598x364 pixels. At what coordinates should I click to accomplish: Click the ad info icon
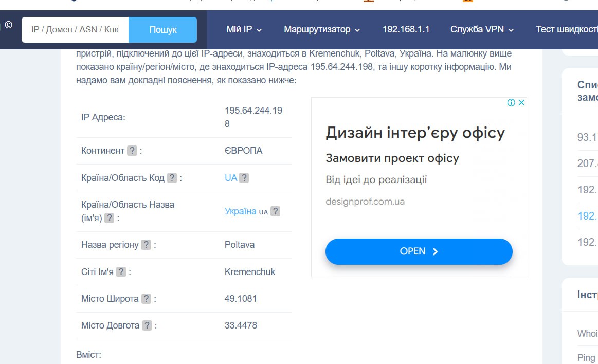[x=511, y=102]
